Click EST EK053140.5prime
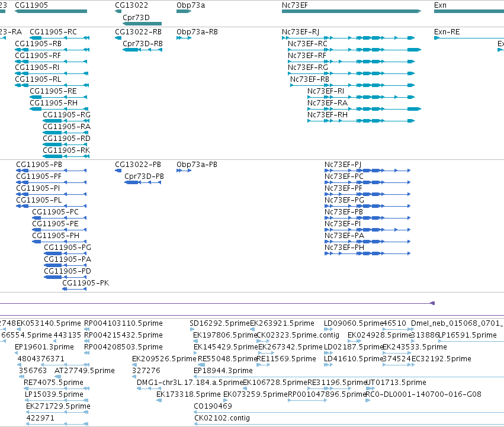Image resolution: width=504 pixels, height=427 pixels. click(49, 323)
